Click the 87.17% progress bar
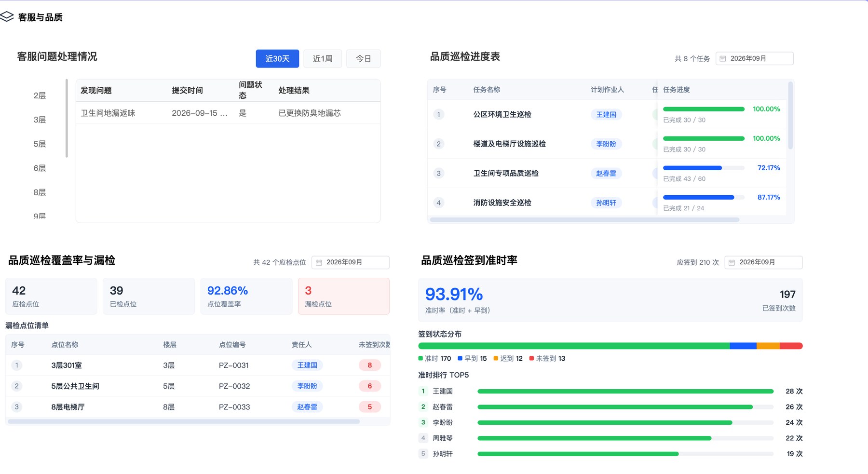868x474 pixels. pos(704,197)
